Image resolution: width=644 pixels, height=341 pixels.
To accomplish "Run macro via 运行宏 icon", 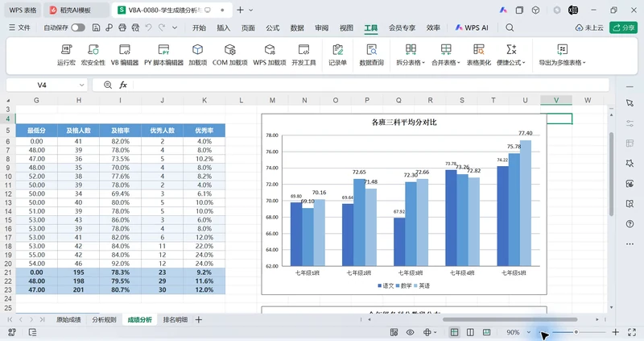I will pos(66,55).
